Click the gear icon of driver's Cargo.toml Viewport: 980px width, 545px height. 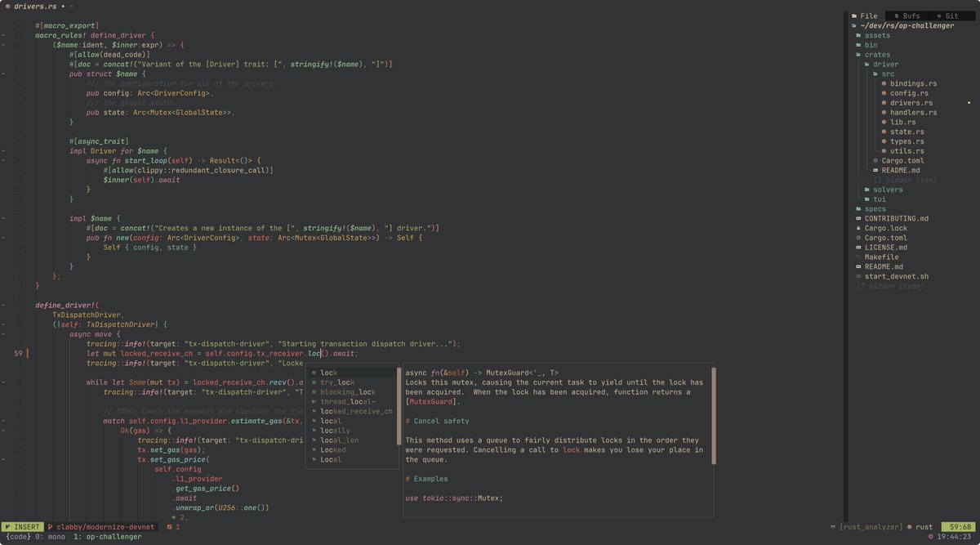click(x=875, y=161)
